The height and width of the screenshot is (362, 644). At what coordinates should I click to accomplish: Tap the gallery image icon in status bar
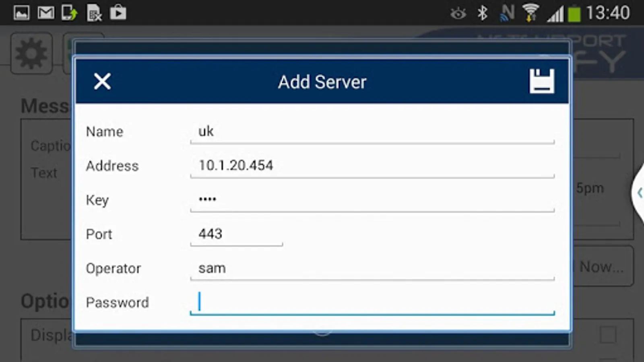tap(21, 13)
